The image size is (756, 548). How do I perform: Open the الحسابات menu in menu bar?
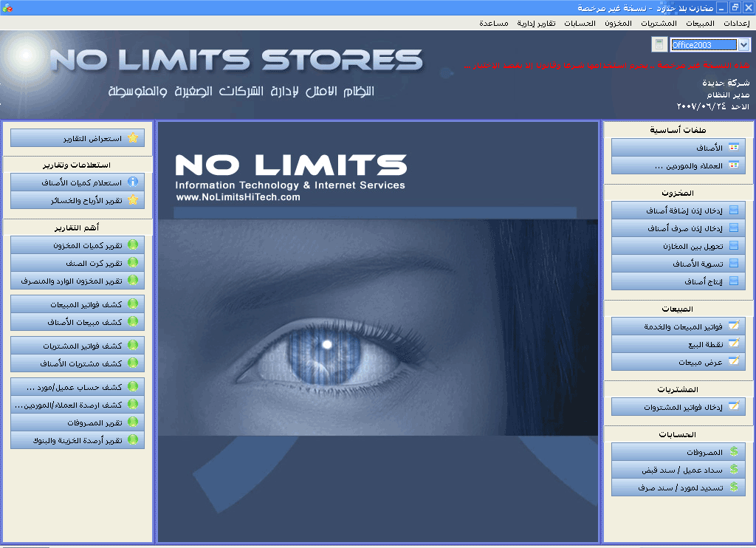[580, 23]
